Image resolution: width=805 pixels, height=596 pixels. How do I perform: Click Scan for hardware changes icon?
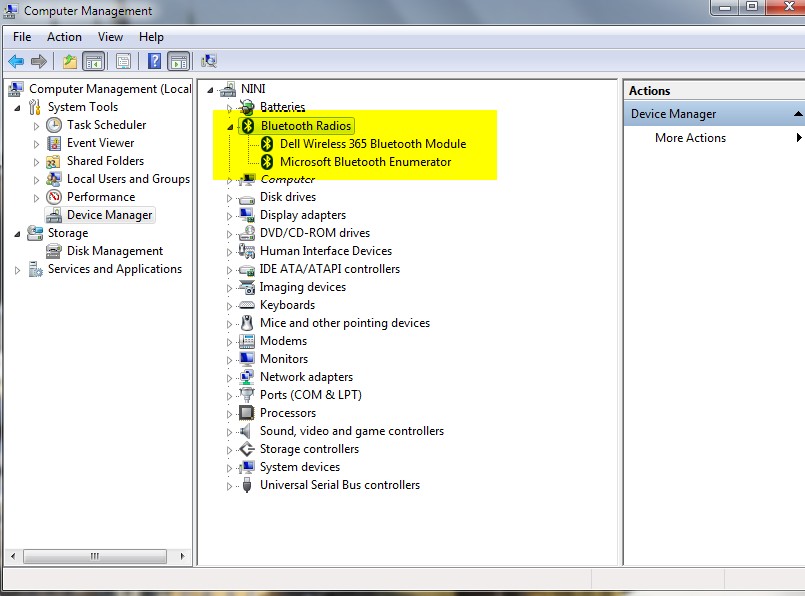click(209, 61)
